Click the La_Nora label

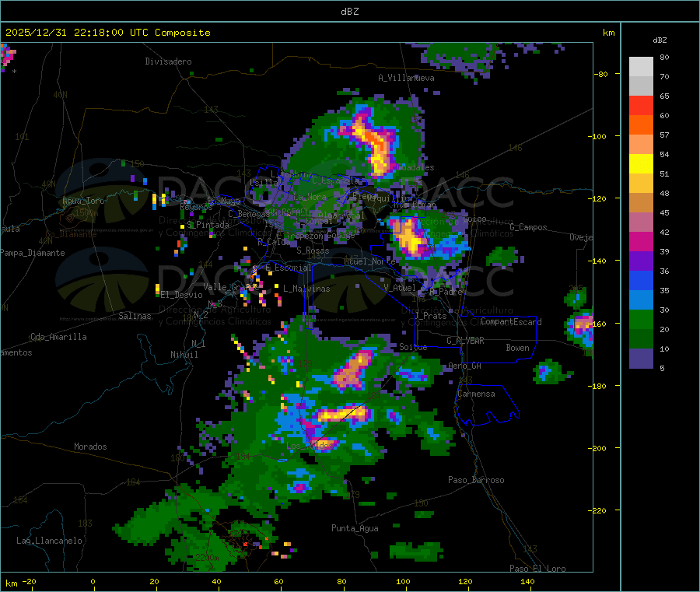pos(310,197)
